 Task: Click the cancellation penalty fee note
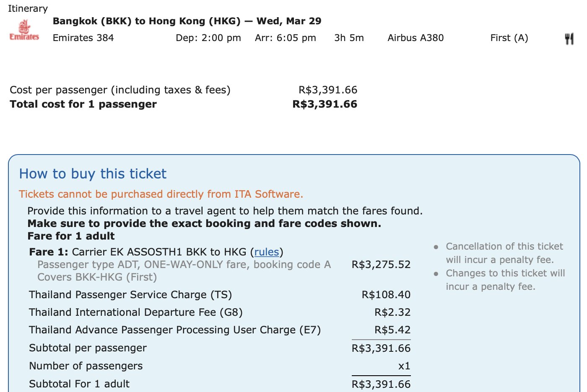click(504, 253)
